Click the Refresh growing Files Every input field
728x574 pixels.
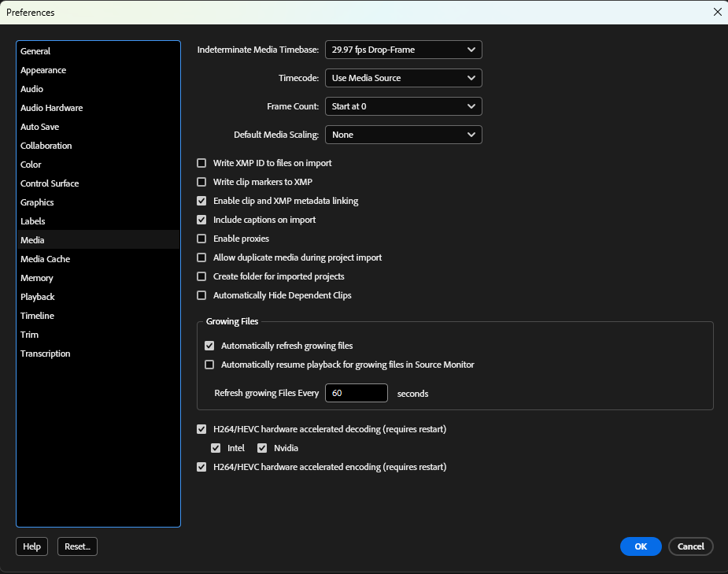pos(356,393)
